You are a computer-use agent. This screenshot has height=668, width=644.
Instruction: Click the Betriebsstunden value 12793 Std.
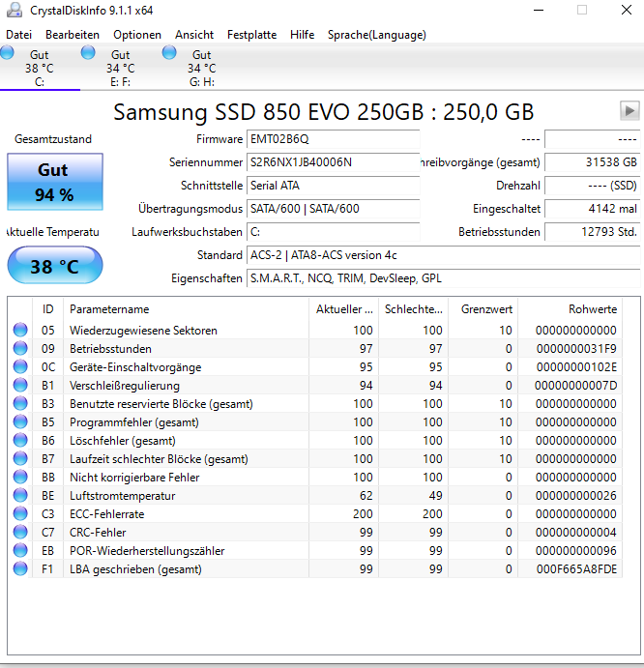click(593, 232)
